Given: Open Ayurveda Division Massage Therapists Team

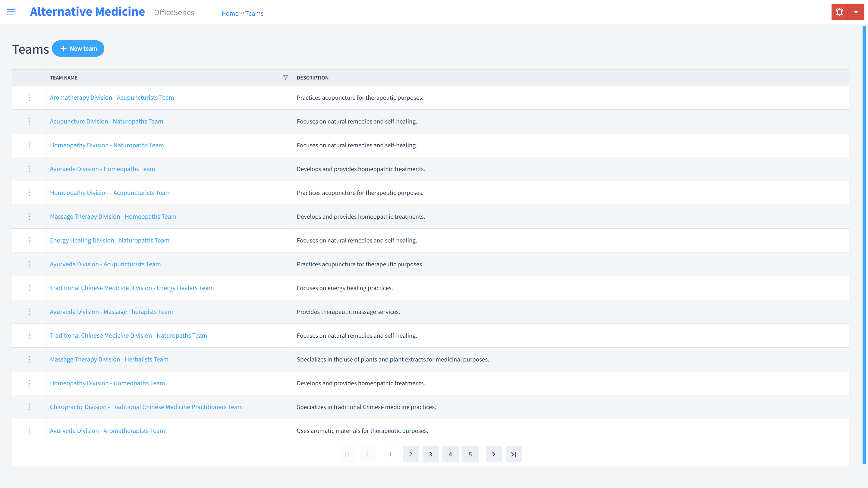Looking at the screenshot, I should [112, 311].
